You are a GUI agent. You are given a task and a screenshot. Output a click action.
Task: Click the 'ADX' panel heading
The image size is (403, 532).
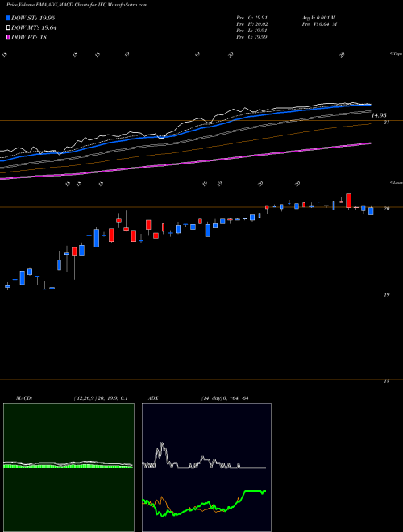[152, 398]
